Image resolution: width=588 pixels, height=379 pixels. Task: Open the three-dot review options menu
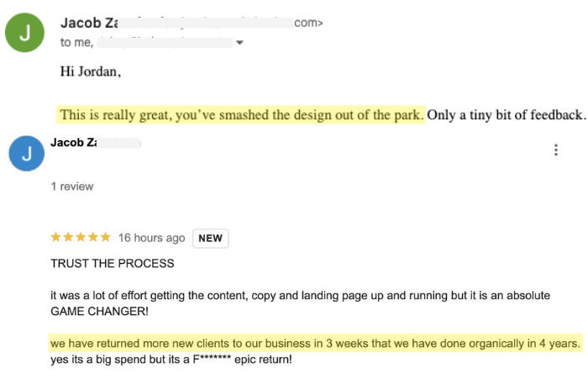(x=556, y=150)
